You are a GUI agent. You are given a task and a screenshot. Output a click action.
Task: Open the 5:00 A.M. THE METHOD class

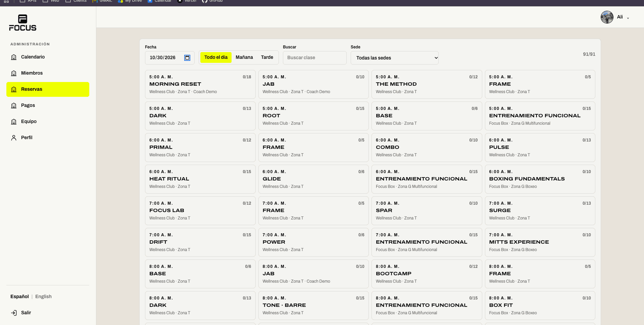tap(427, 84)
